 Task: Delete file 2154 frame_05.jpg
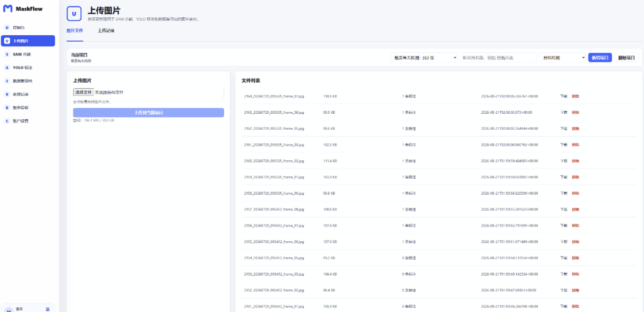coord(575,258)
